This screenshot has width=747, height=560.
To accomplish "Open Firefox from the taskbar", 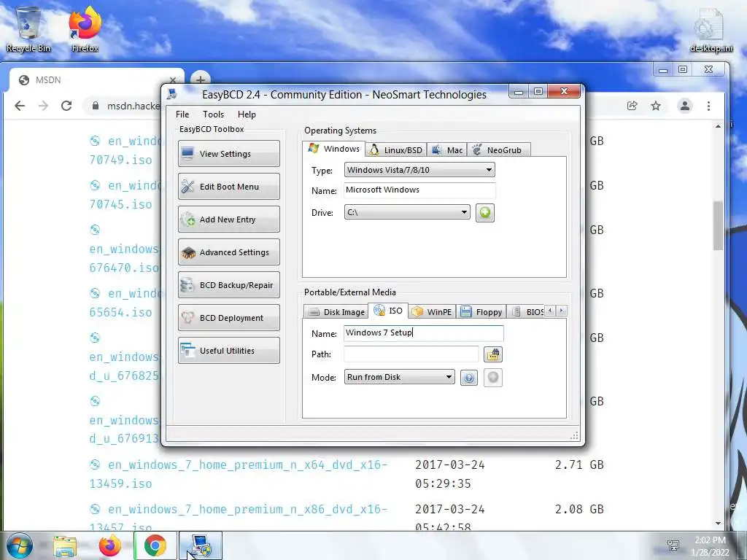I will tap(110, 545).
